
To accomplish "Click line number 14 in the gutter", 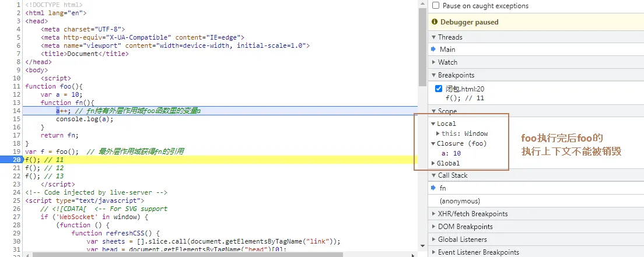I will pyautogui.click(x=17, y=111).
